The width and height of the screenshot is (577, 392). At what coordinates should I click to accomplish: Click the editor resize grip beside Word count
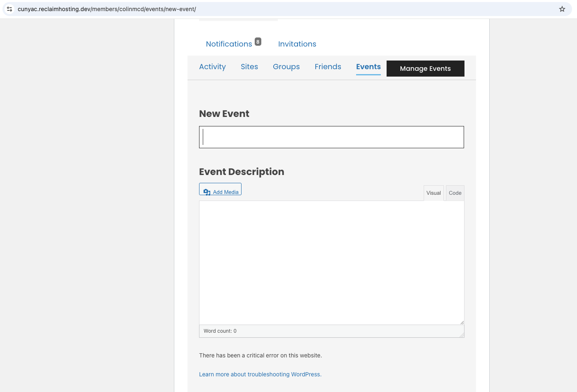(x=462, y=335)
